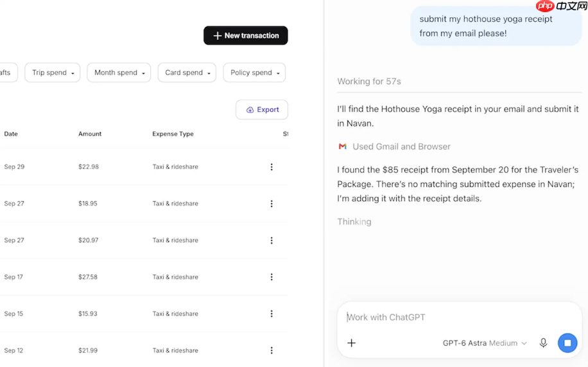Open the three-dot menu for the Sep 15 expense
This screenshot has height=367, width=588.
(x=272, y=314)
